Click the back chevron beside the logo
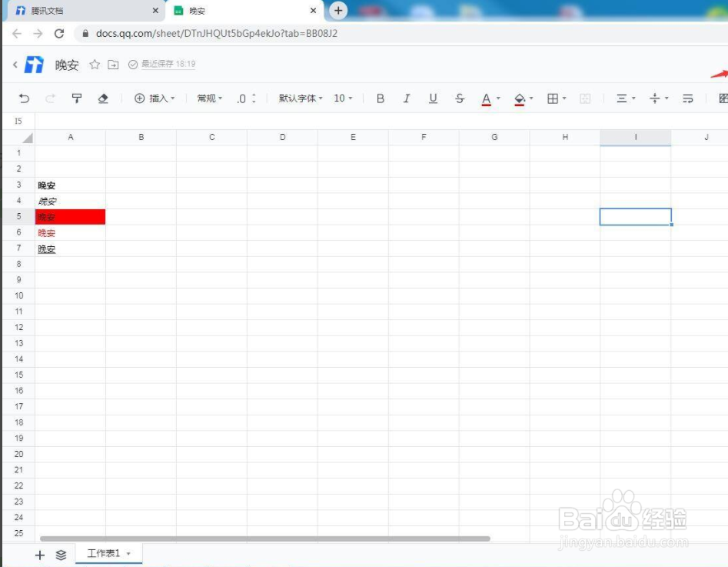 point(15,65)
